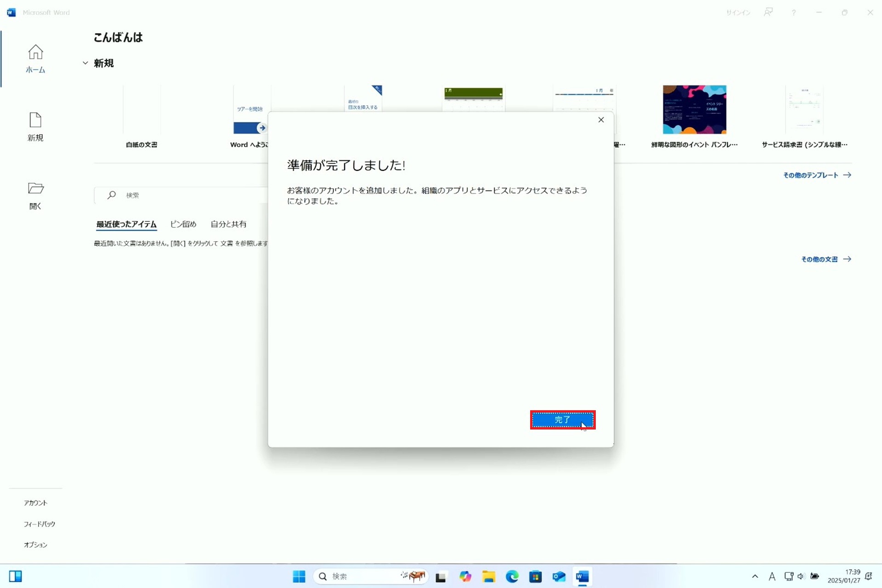Follow the その他のテンプレート link

[x=817, y=175]
